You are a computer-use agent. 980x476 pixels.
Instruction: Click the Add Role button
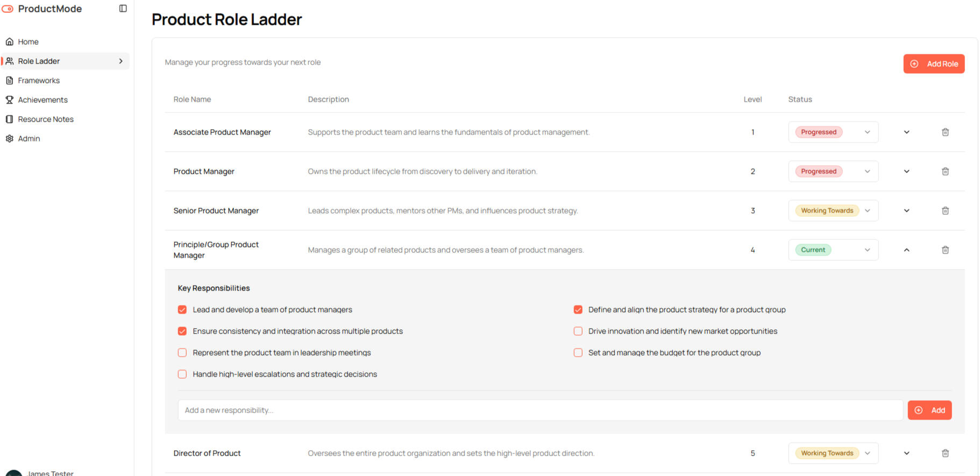[x=934, y=64]
